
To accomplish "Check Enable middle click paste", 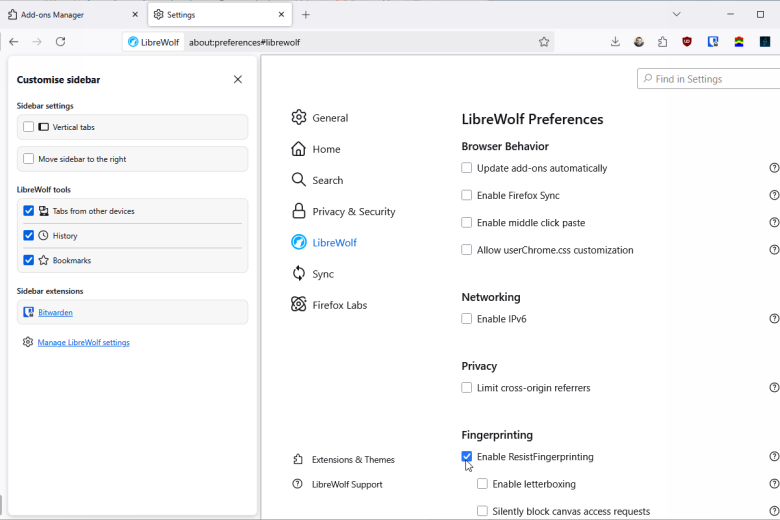I will click(x=467, y=222).
